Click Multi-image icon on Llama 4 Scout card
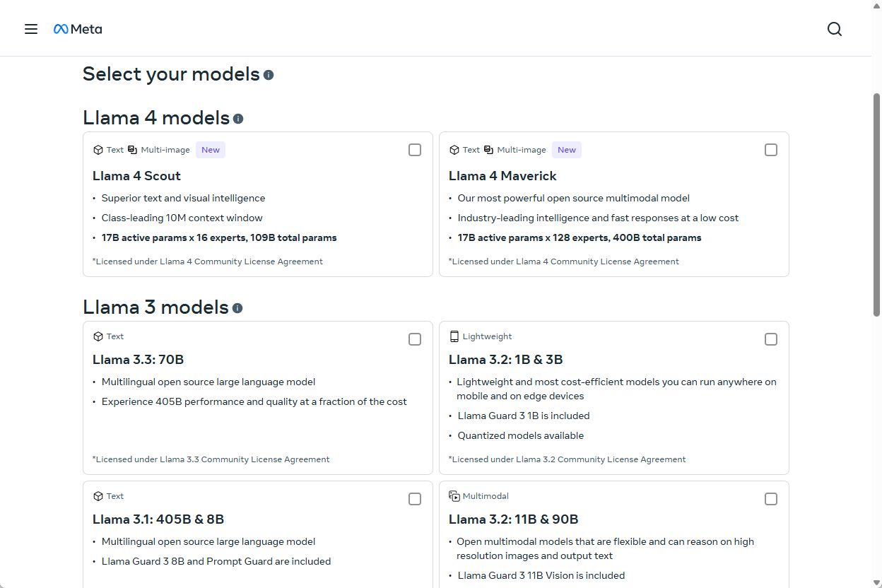Viewport: 882px width, 588px height. [132, 150]
